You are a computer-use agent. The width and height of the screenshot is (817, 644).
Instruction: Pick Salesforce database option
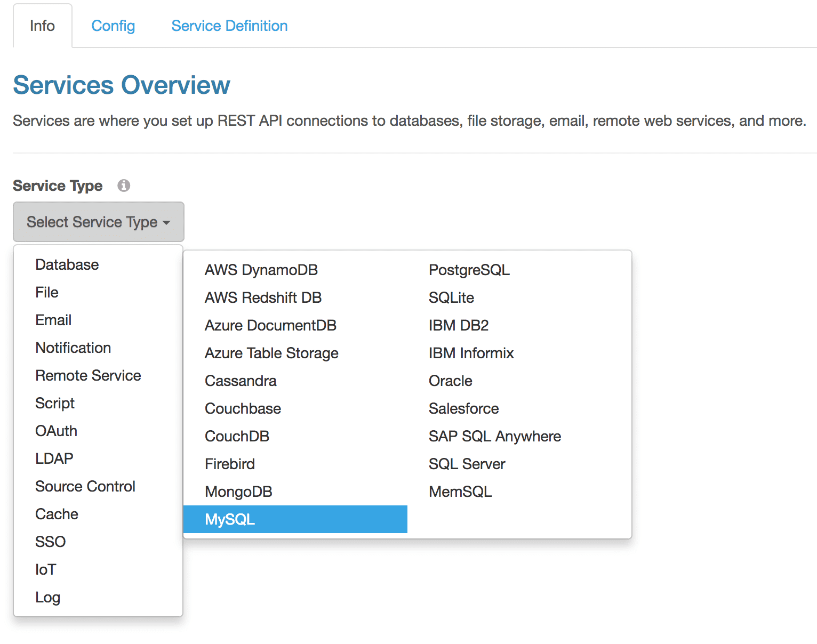tap(463, 408)
